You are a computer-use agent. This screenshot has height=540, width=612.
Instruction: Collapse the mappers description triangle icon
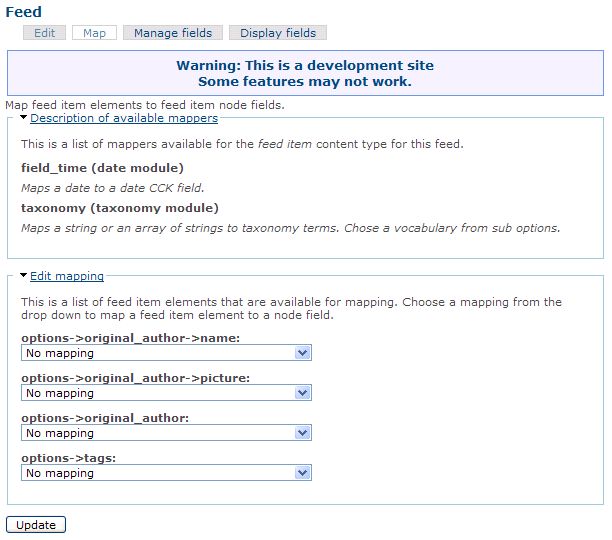point(24,118)
